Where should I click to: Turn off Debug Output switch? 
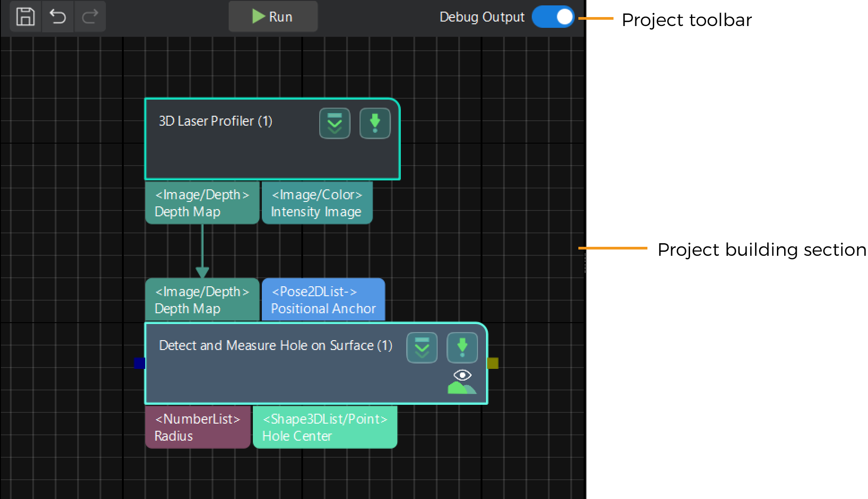pos(553,17)
